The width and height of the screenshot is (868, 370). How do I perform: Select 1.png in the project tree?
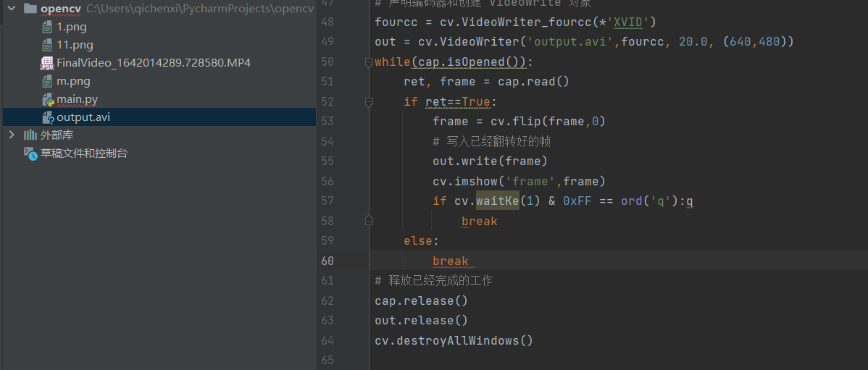click(72, 27)
